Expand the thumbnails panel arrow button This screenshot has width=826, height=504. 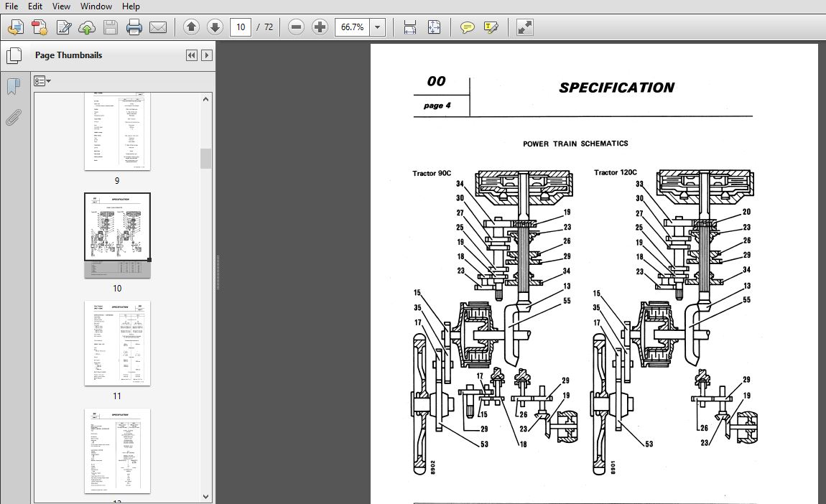tap(207, 55)
